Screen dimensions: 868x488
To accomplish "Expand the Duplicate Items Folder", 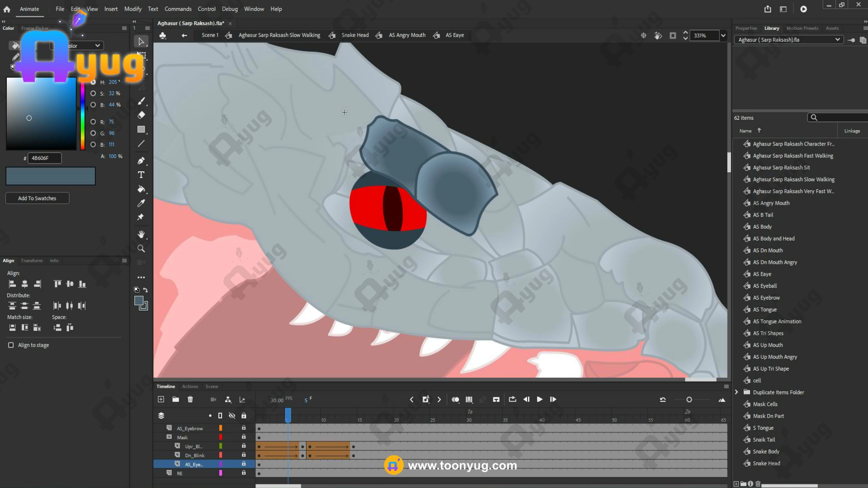I will pyautogui.click(x=736, y=392).
